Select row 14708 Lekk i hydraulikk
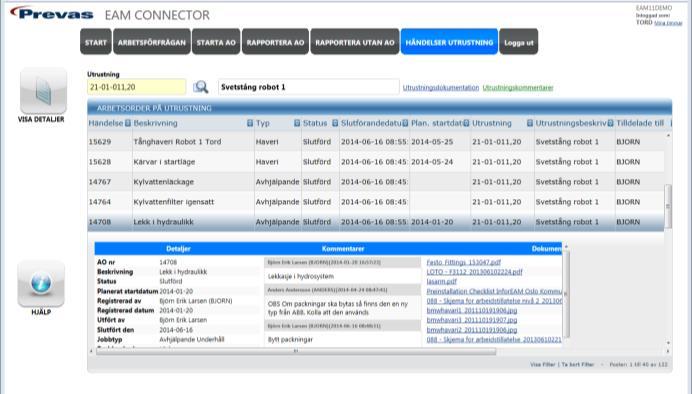Image resolution: width=692 pixels, height=394 pixels. (x=376, y=222)
